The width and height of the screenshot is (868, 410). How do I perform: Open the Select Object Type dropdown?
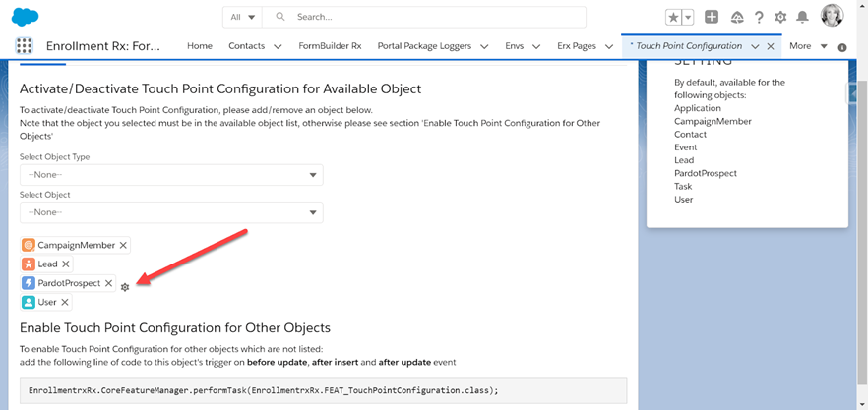coord(171,175)
